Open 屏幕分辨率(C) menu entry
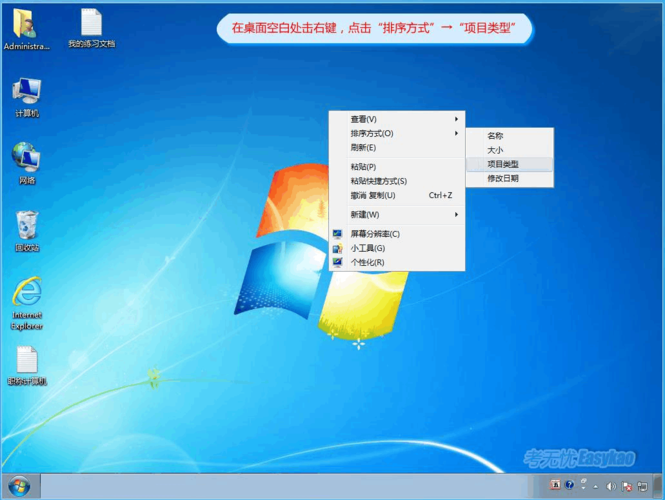Screen dimensions: 665x500 click(x=397, y=234)
